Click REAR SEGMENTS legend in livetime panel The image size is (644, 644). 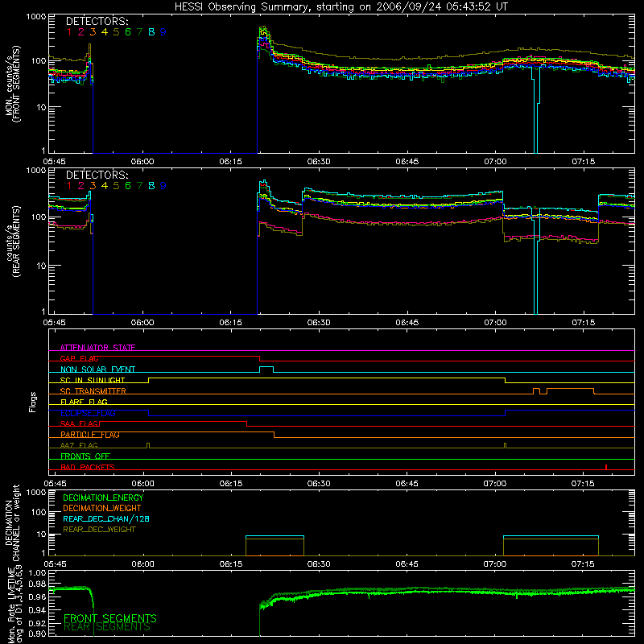pyautogui.click(x=107, y=627)
